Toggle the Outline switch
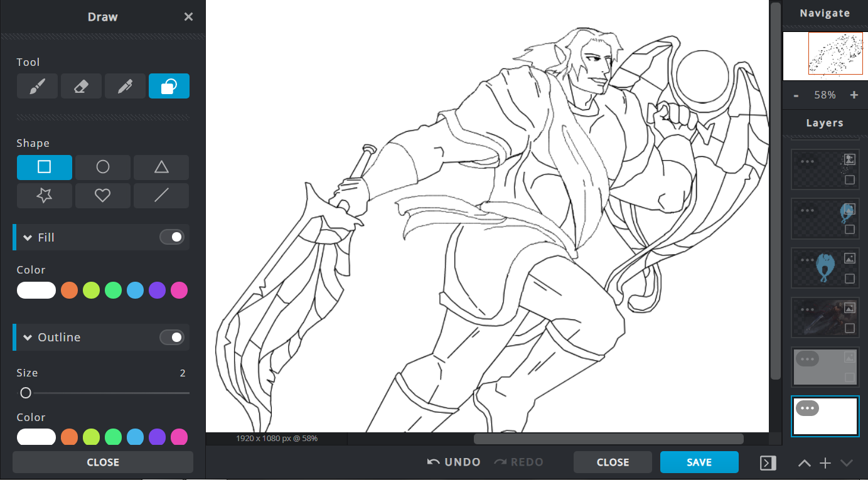The height and width of the screenshot is (480, 868). pyautogui.click(x=172, y=337)
